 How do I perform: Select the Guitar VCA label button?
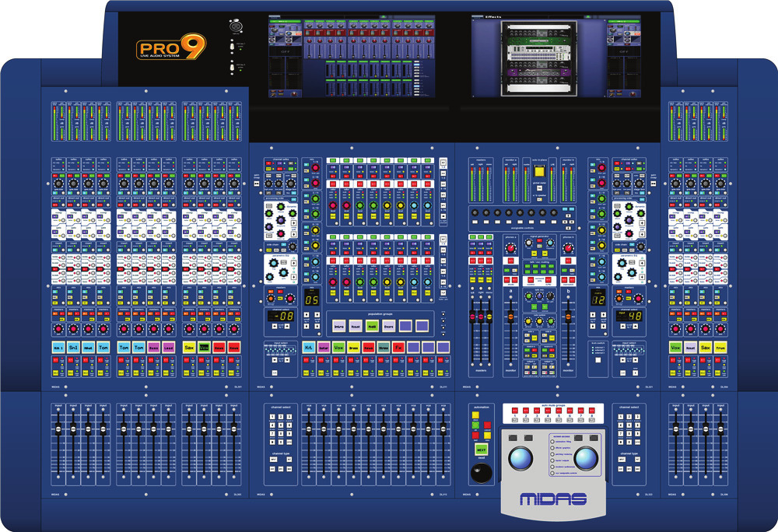[324, 347]
